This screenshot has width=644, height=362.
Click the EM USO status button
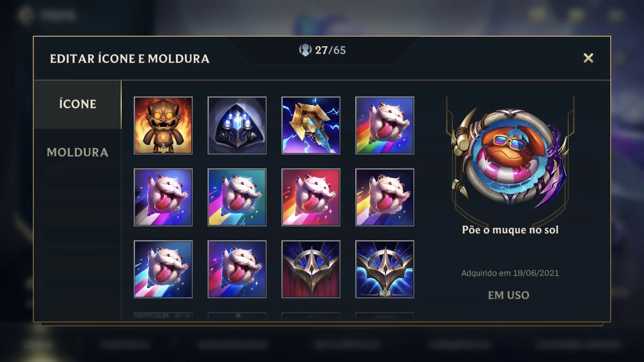tap(509, 295)
